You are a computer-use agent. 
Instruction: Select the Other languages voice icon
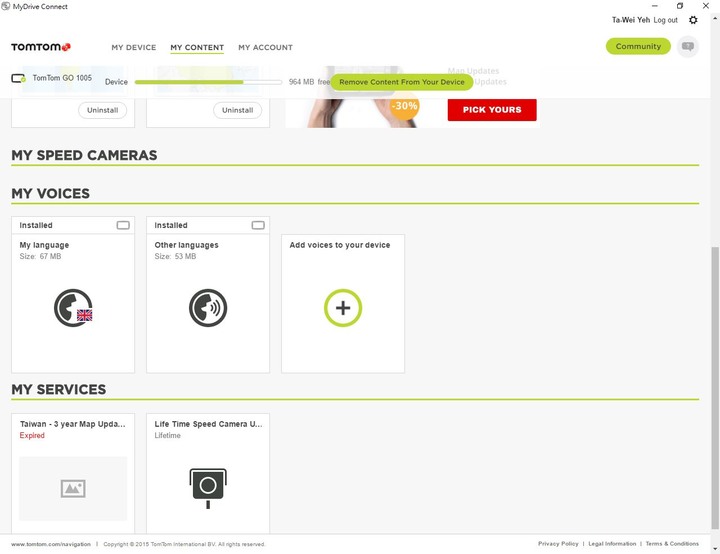coord(208,307)
